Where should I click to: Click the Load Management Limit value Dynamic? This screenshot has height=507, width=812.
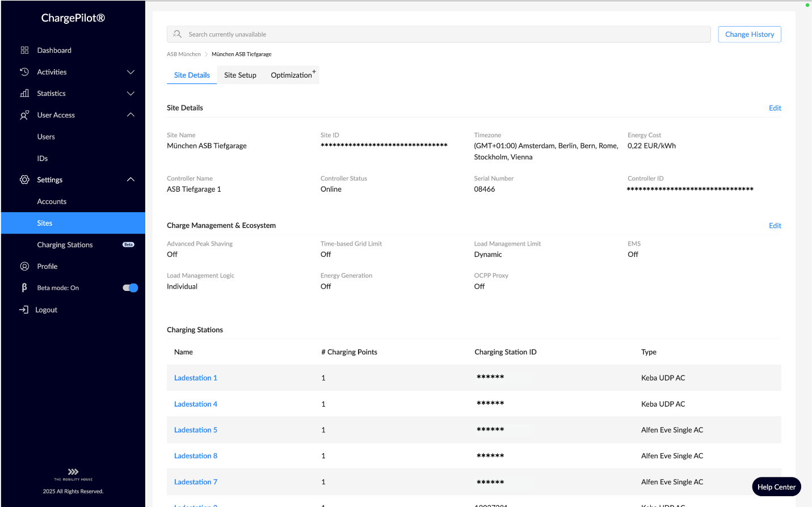pos(488,255)
